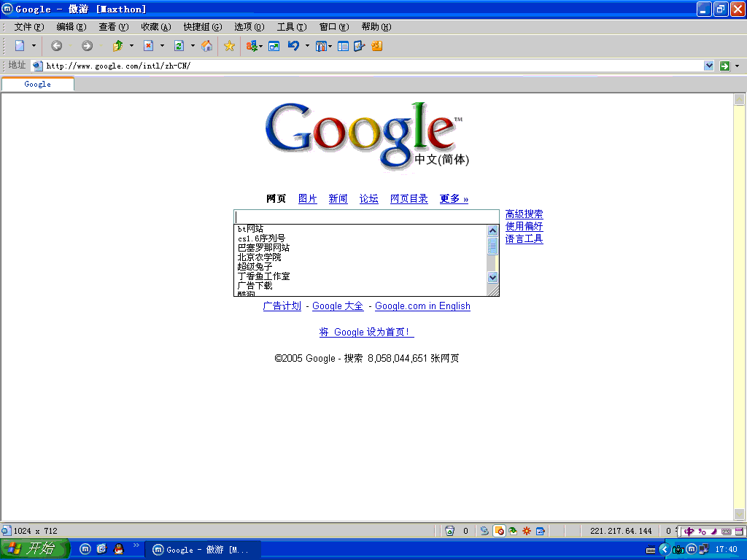747x560 pixels.
Task: Click the utilities tools toolbar icon
Action: [x=322, y=46]
